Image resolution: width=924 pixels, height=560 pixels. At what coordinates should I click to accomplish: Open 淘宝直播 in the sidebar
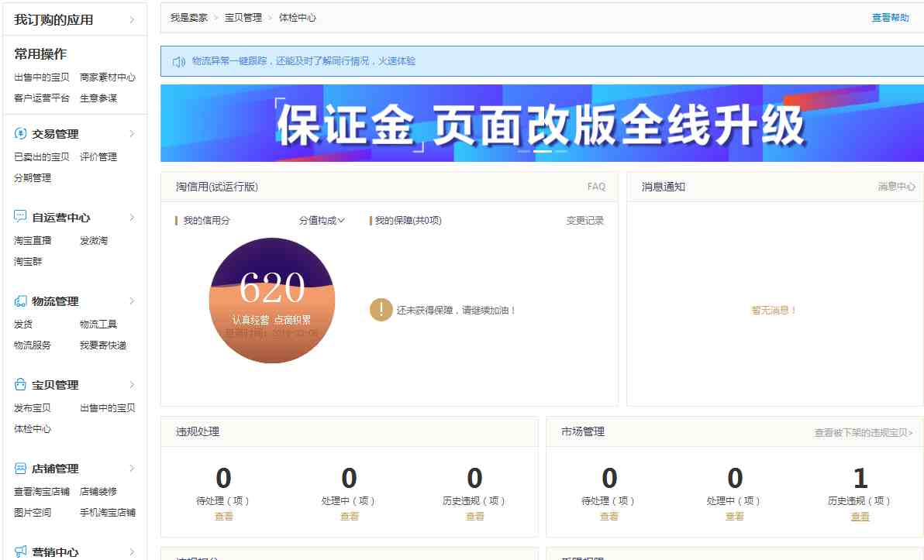tap(33, 240)
